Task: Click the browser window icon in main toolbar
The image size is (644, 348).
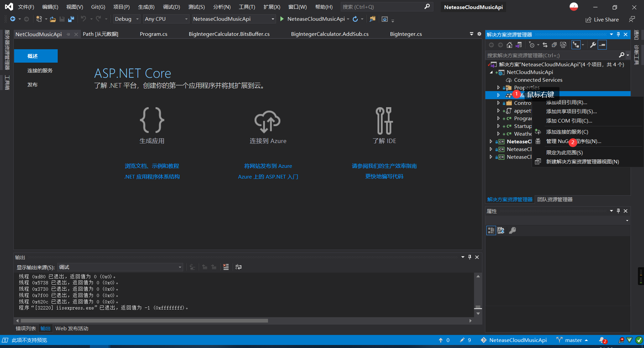Action: pos(385,19)
